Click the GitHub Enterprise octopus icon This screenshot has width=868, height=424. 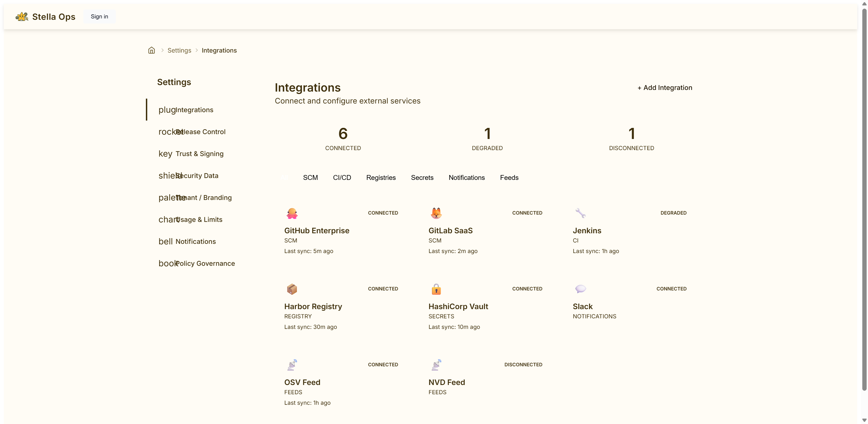click(292, 213)
